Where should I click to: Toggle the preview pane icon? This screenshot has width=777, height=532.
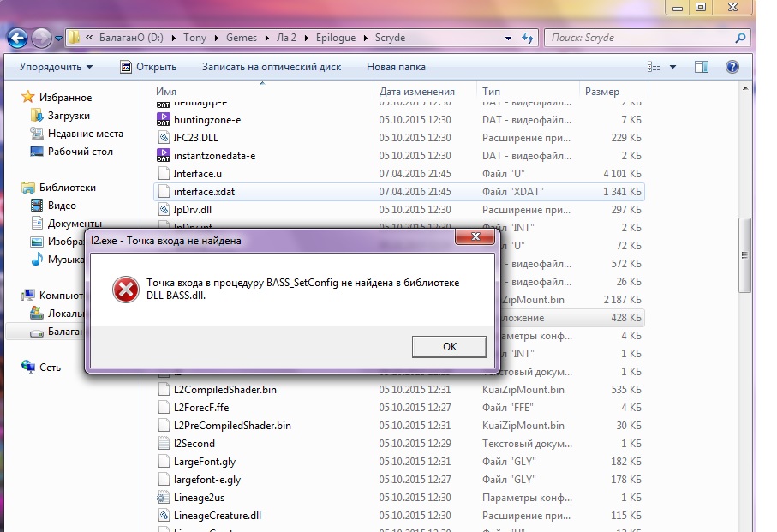(702, 67)
